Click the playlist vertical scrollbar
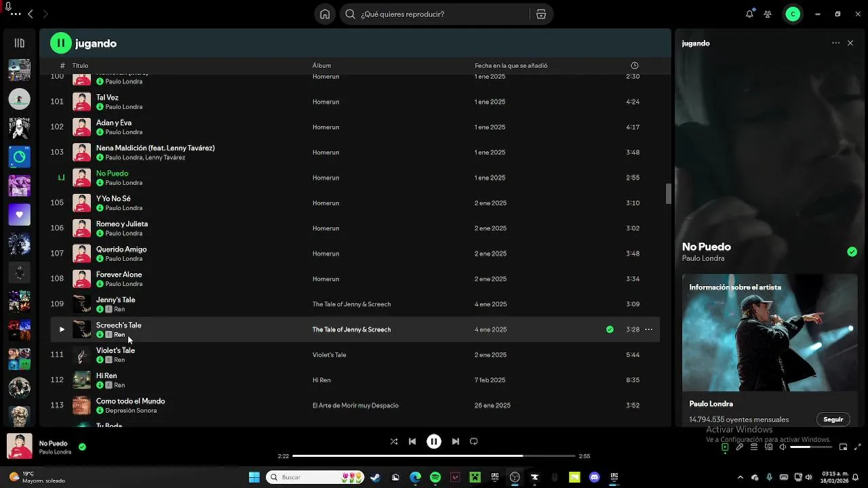868x488 pixels. coord(669,193)
